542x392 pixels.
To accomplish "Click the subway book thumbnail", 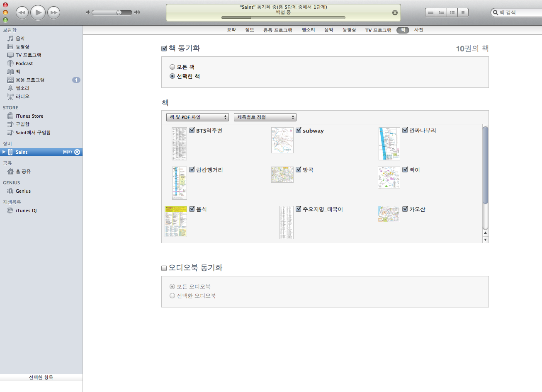I will click(282, 140).
